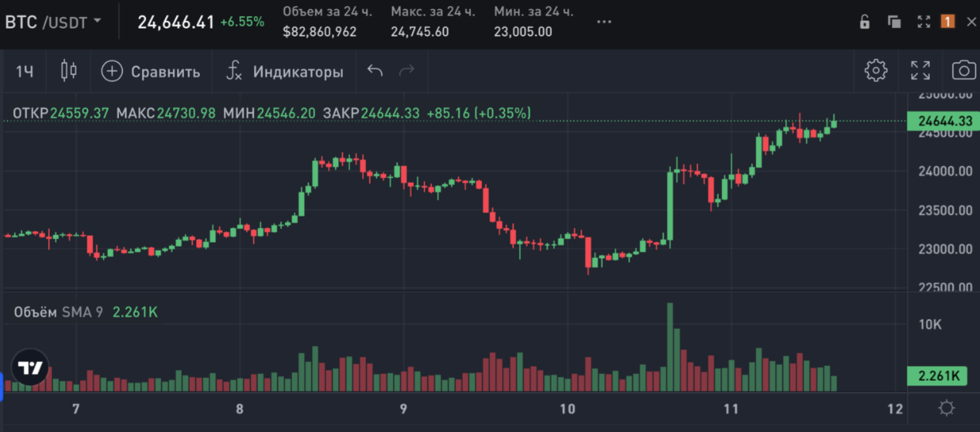Toggle the lock icon in header
Viewport: 980px width, 432px height.
pyautogui.click(x=865, y=22)
